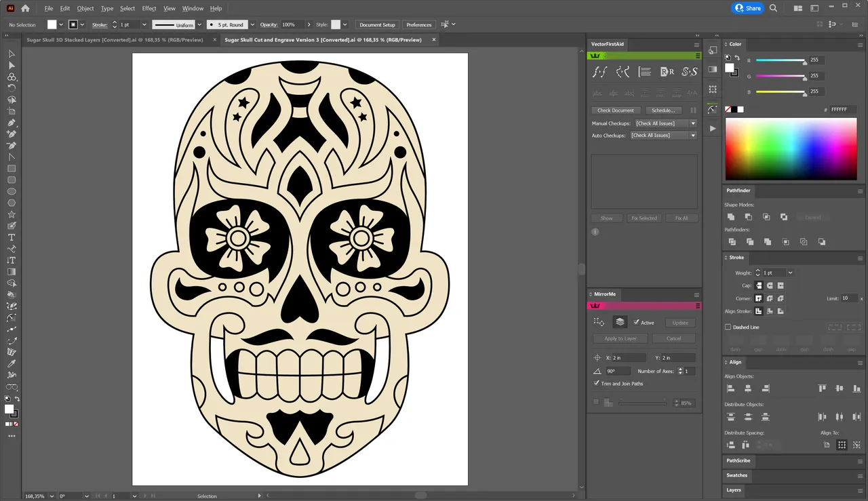Toggle Trim and Join Paths checkbox

coord(596,383)
